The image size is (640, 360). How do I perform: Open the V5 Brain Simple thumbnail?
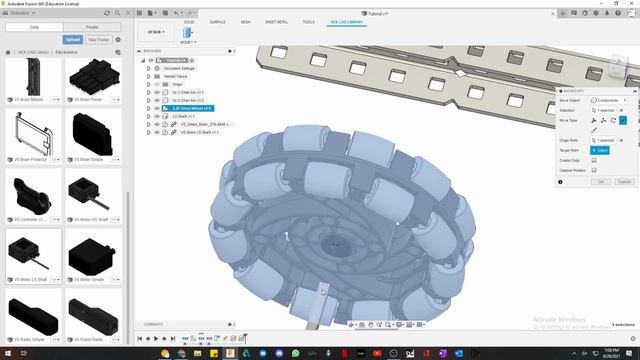pyautogui.click(x=93, y=135)
